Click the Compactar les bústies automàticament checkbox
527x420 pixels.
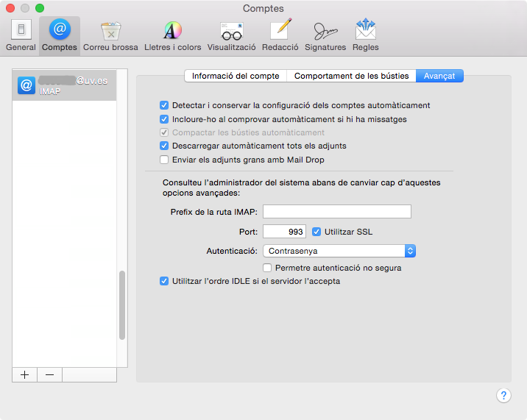click(x=164, y=132)
